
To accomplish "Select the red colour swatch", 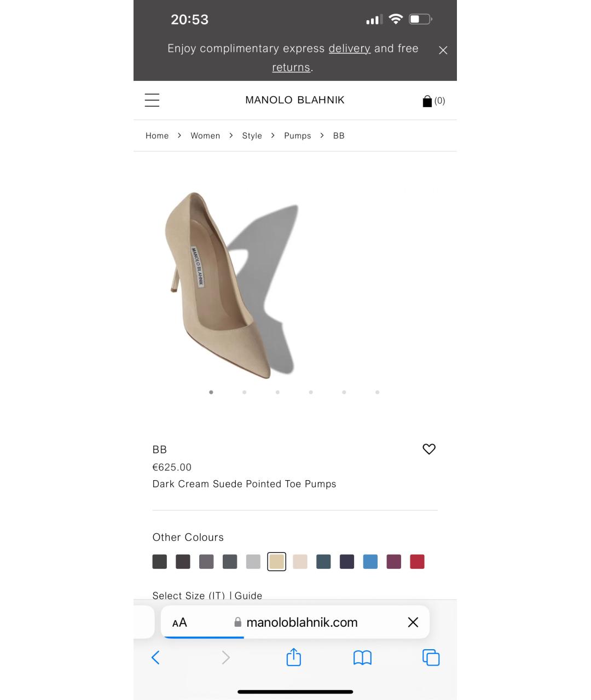I will pyautogui.click(x=417, y=562).
